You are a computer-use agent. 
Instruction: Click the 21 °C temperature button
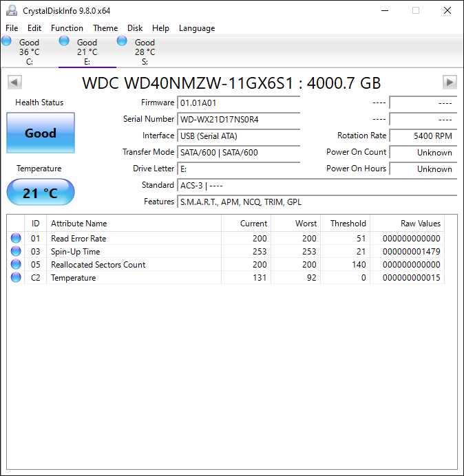[41, 193]
